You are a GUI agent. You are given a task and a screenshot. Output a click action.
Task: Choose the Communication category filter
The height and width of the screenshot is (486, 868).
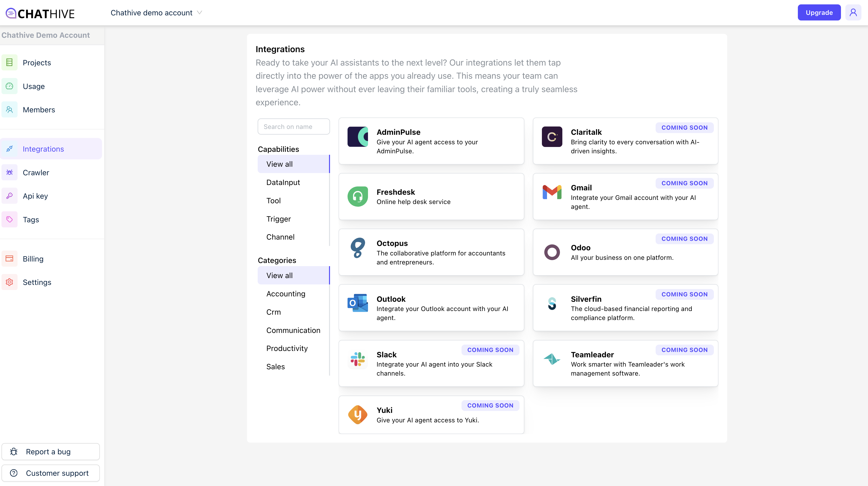tap(293, 330)
